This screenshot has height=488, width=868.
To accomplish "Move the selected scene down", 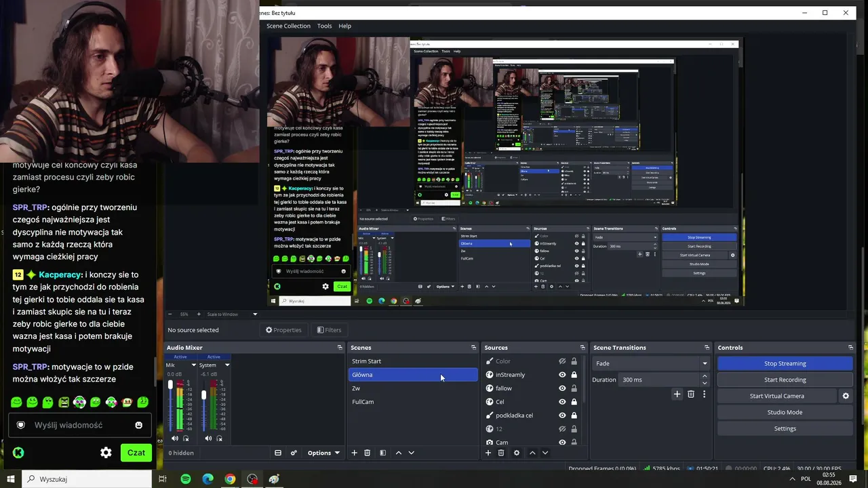I will click(x=411, y=453).
